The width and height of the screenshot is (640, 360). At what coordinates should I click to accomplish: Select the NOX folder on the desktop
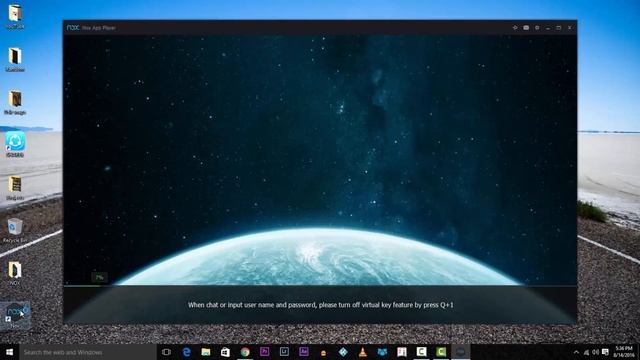[x=15, y=273]
